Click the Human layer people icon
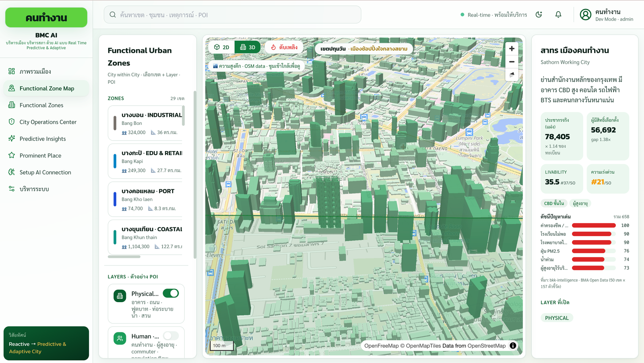 pyautogui.click(x=120, y=338)
